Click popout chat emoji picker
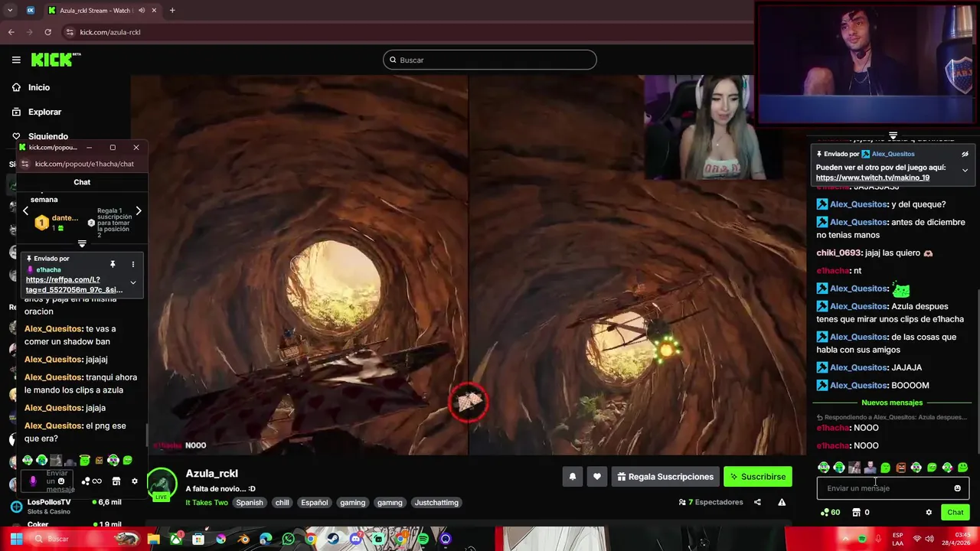 [x=61, y=481]
